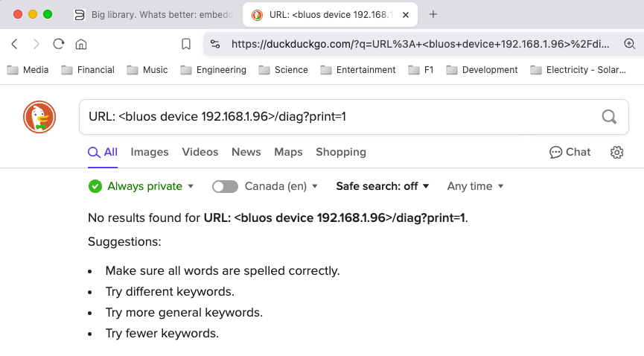644x356 pixels.
Task: Click the browser reload button
Action: [x=59, y=44]
